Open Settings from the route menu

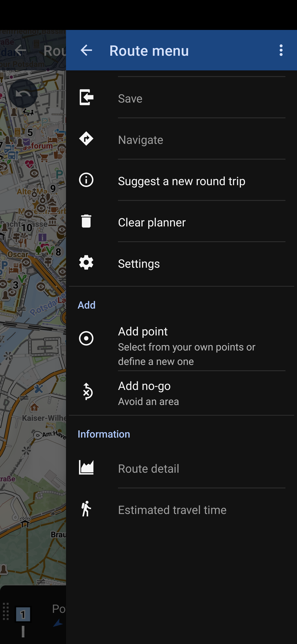tap(139, 264)
